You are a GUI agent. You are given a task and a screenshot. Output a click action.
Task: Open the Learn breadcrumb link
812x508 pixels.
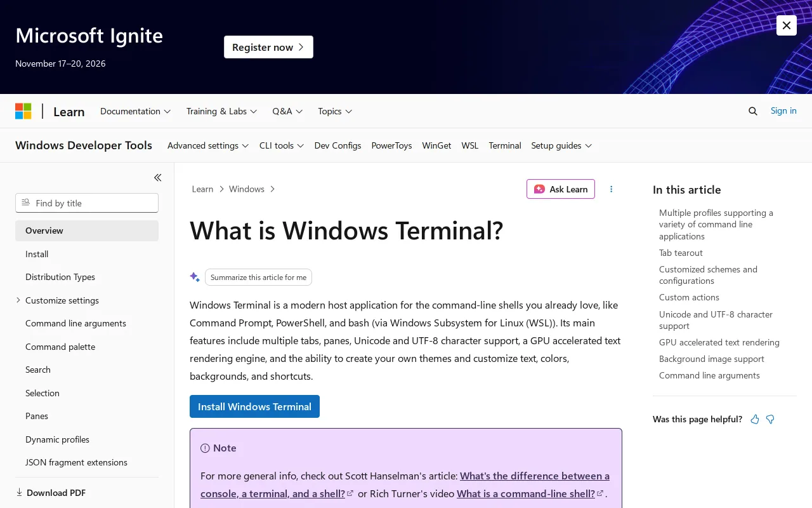tap(202, 189)
